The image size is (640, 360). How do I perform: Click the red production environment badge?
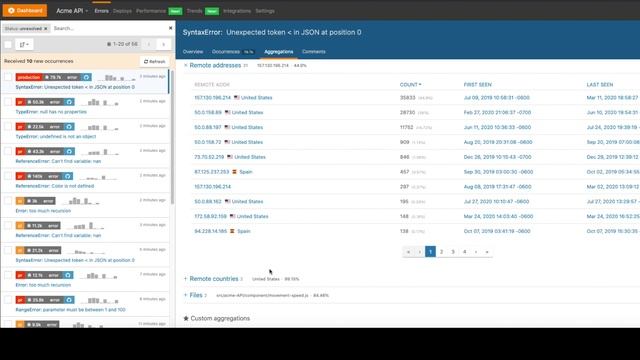(29, 77)
